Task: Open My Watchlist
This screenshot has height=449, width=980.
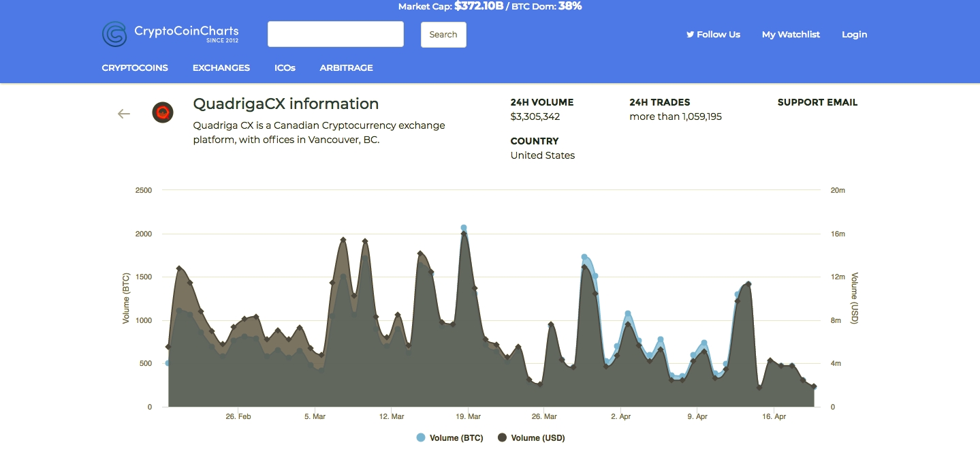Action: (x=791, y=34)
